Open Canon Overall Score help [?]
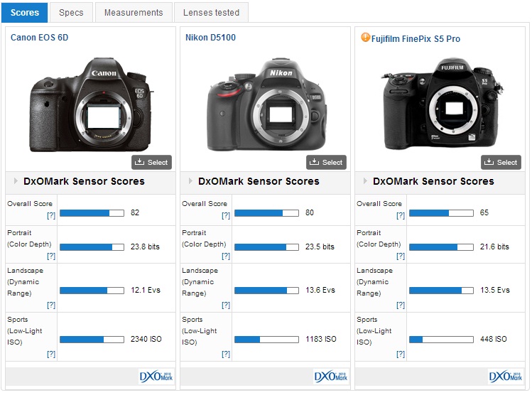Image resolution: width=532 pixels, height=395 pixels. 51,215
